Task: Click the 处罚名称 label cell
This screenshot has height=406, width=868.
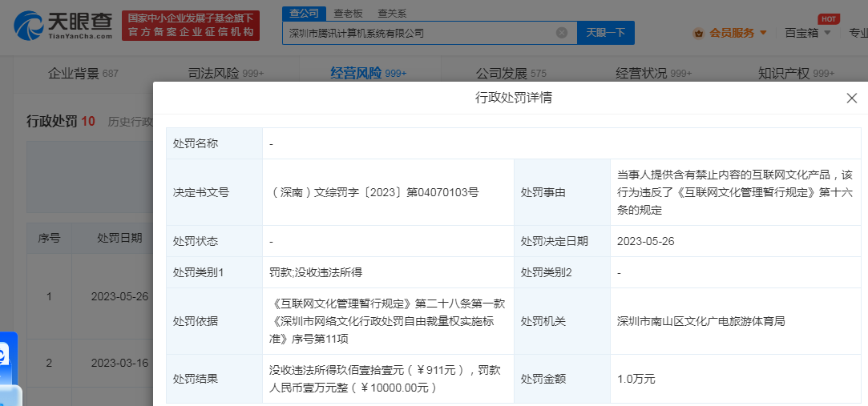Action: [214, 144]
